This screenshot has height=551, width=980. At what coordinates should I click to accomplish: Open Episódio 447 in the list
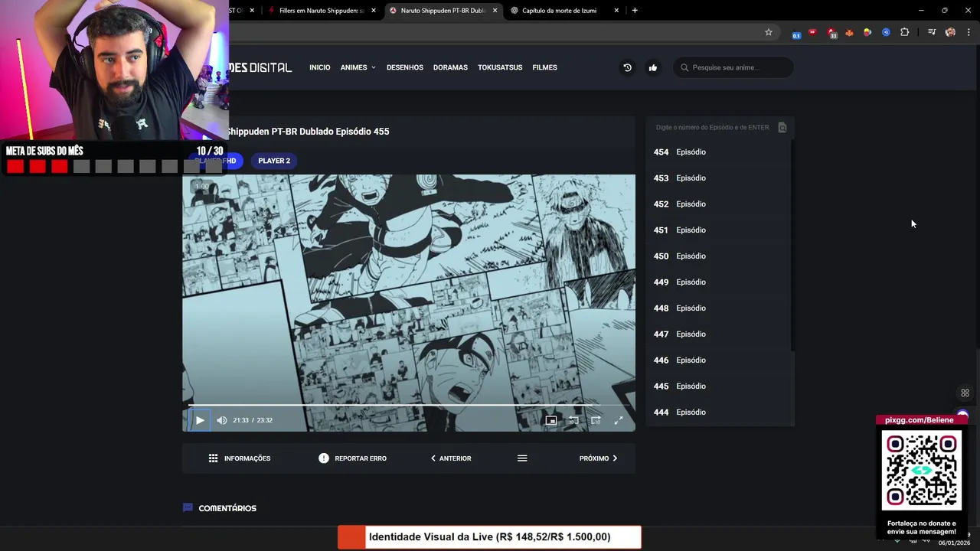click(x=718, y=334)
